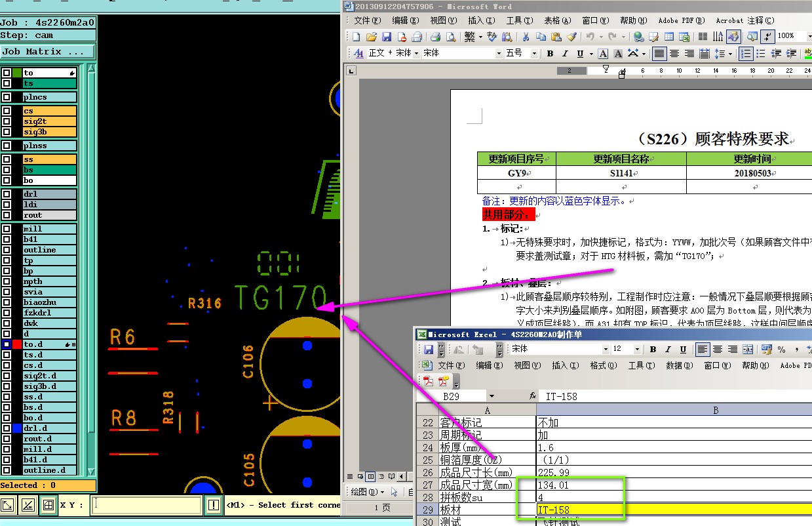Toggle Bold in Excel toolbar
The image size is (812, 526).
pos(653,349)
